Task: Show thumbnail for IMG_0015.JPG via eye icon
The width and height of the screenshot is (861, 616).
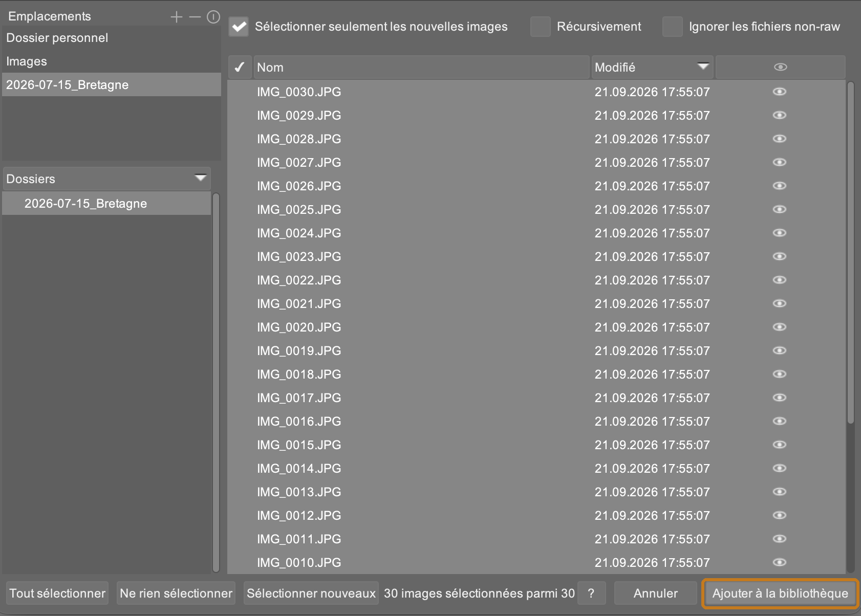Action: pos(780,445)
